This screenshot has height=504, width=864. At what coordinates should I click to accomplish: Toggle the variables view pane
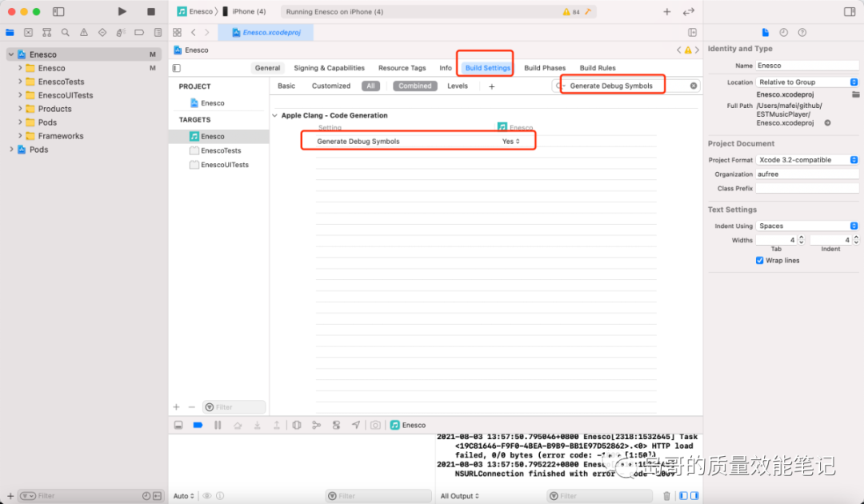(683, 496)
